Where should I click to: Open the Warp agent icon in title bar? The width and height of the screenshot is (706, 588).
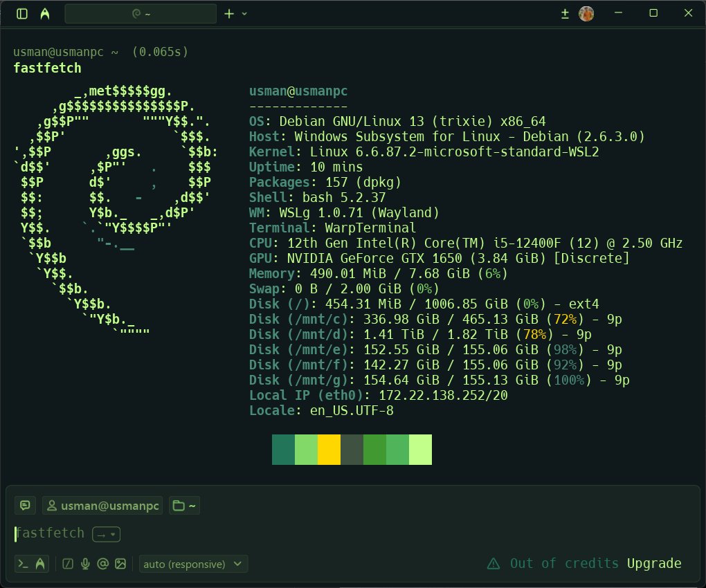coord(45,14)
